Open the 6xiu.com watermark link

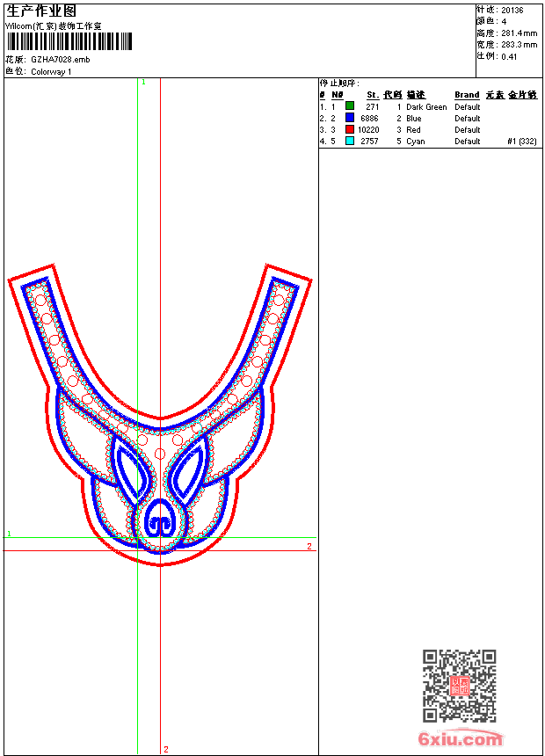[460, 739]
